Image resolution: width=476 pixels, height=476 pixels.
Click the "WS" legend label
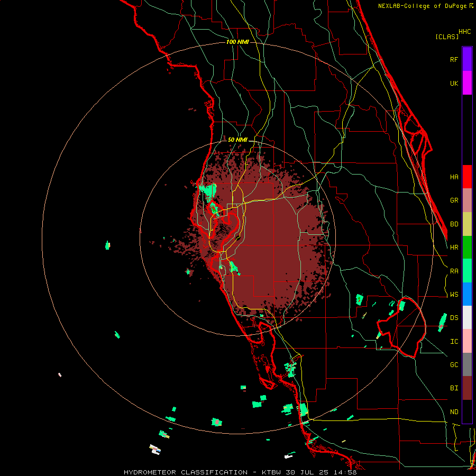coord(454,295)
